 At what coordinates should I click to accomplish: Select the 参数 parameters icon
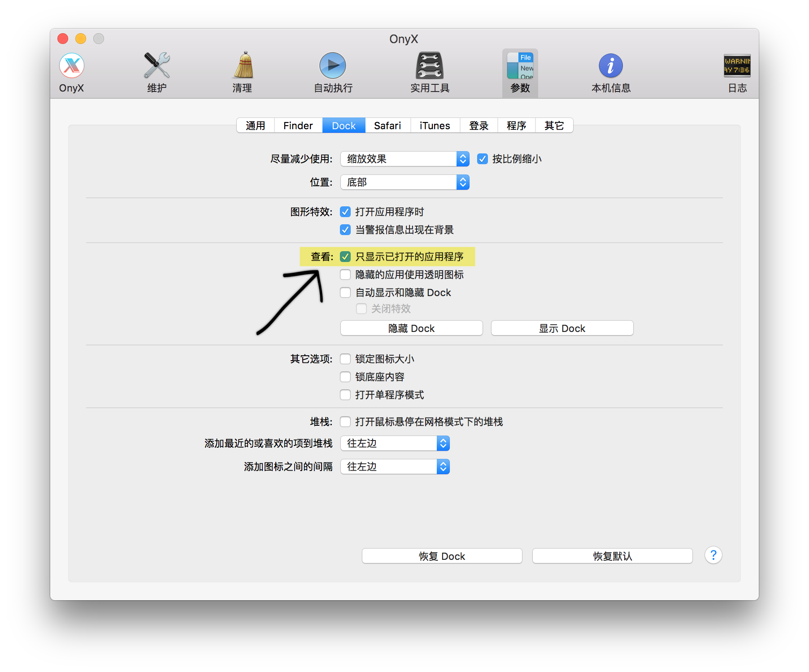(x=520, y=73)
